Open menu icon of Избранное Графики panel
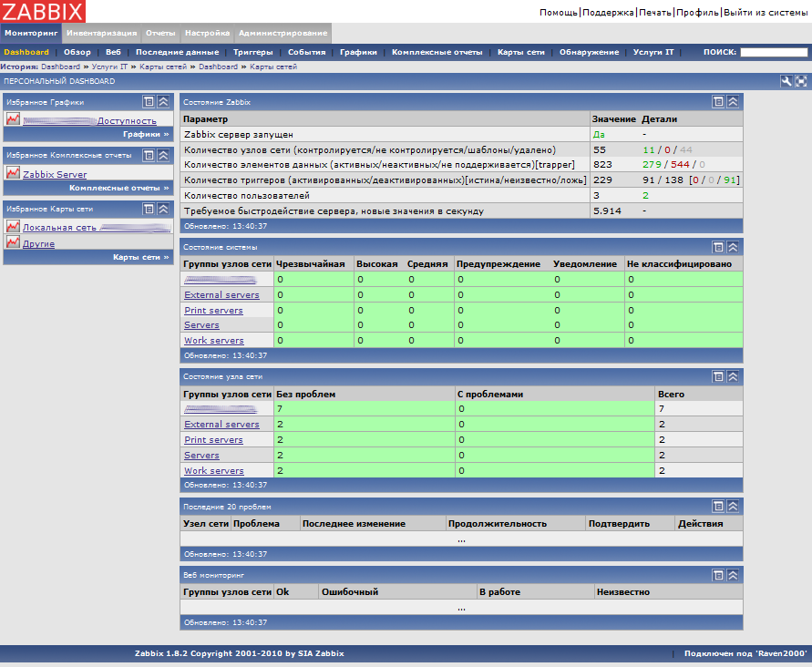 (149, 102)
